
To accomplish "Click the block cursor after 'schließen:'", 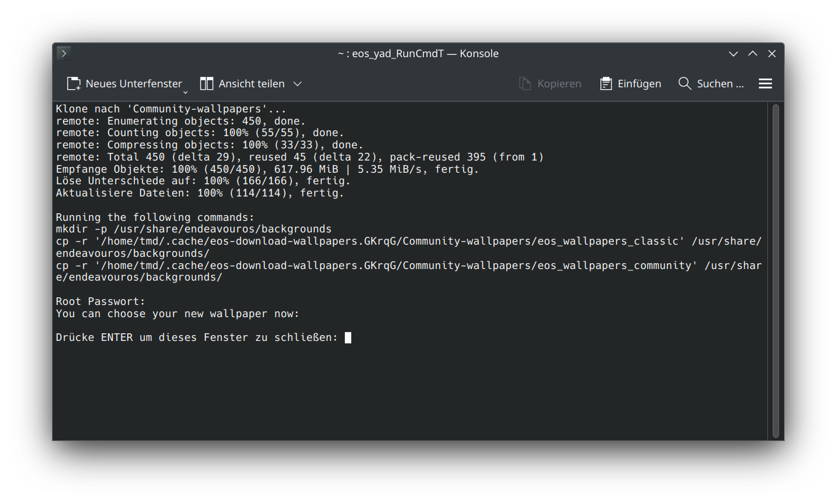I will (x=348, y=338).
